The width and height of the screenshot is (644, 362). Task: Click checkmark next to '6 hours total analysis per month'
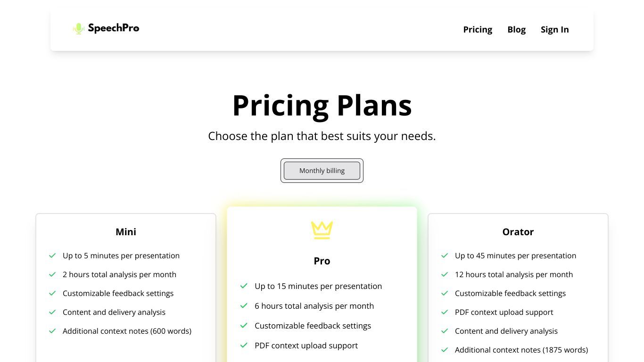point(244,306)
